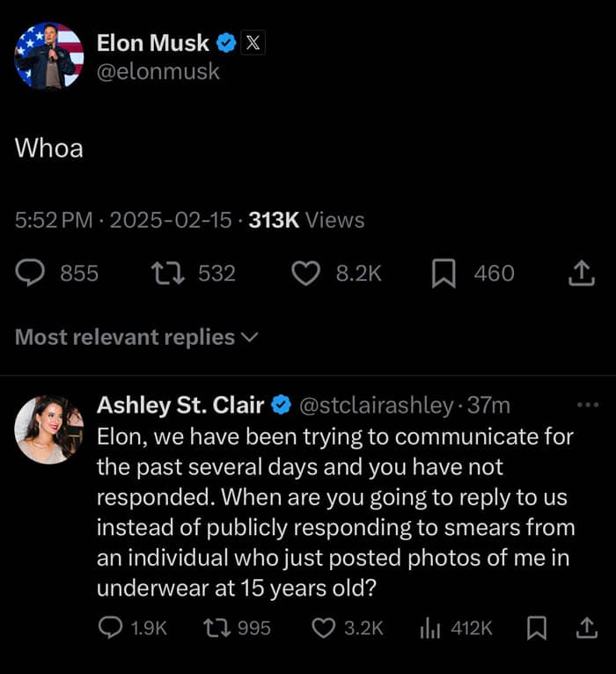This screenshot has width=616, height=674.
Task: Open Elon Musk's profile picture
Action: (x=49, y=55)
